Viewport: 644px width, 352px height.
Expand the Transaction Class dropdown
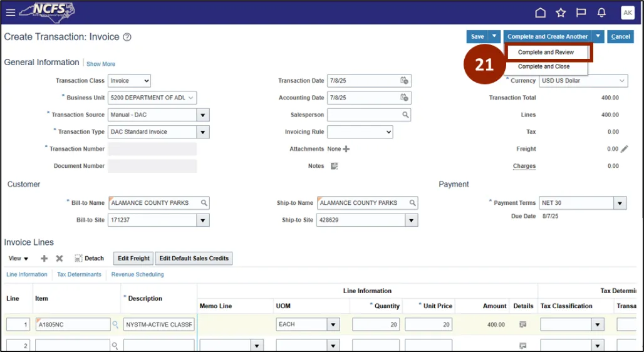tap(129, 81)
